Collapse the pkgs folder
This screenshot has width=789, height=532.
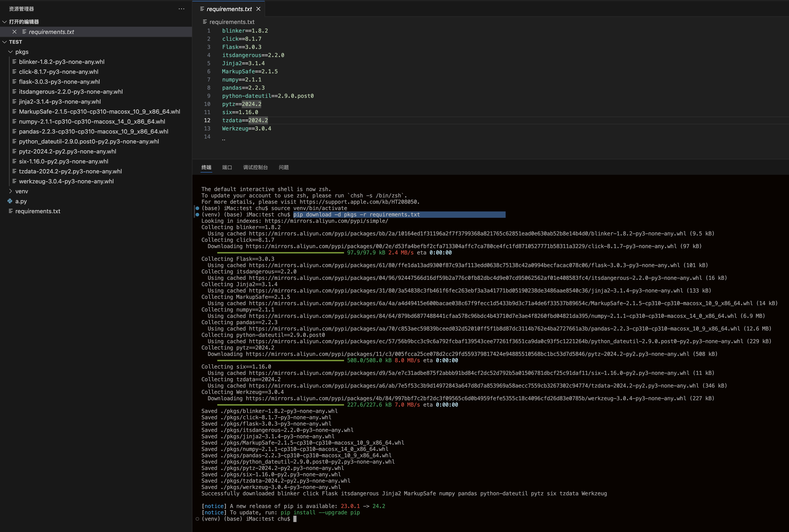point(10,52)
